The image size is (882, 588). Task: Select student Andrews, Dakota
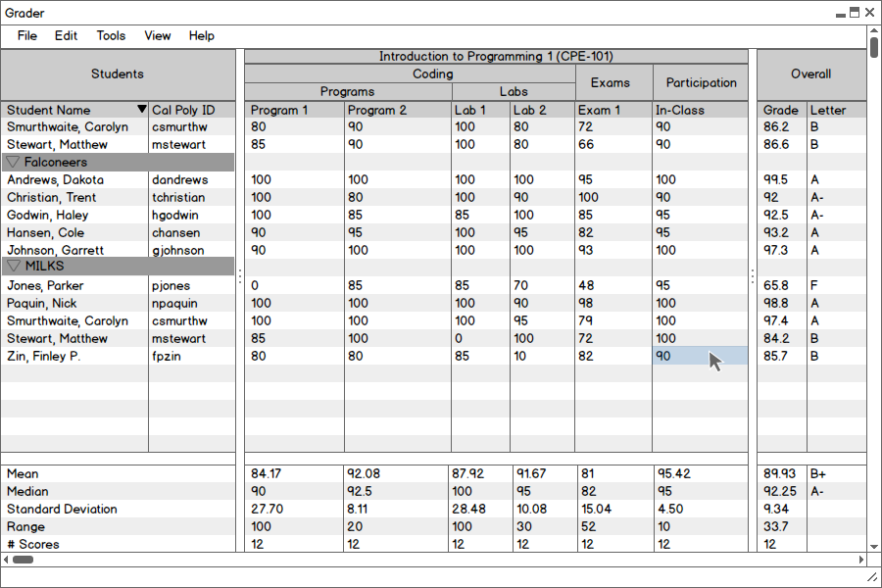[x=55, y=180]
